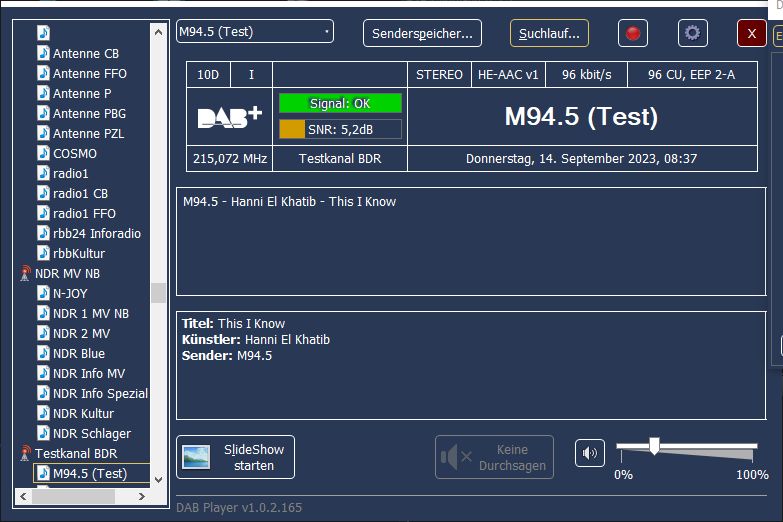Click the DAB+ logo
783x522 pixels.
click(230, 116)
